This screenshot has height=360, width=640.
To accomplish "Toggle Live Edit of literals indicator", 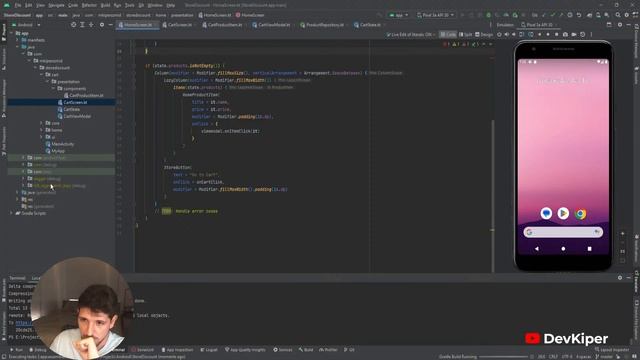I will [410, 35].
